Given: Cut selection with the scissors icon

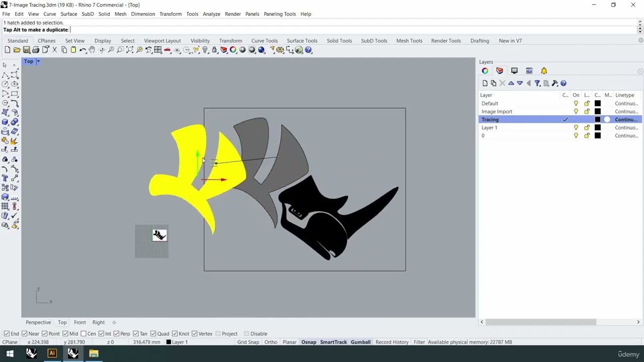Looking at the screenshot, I should click(55, 50).
